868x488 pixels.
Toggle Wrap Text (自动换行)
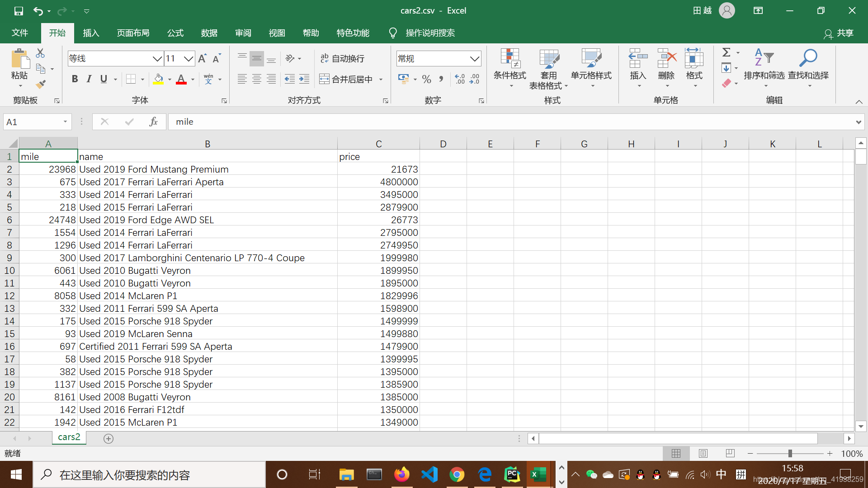(x=342, y=58)
